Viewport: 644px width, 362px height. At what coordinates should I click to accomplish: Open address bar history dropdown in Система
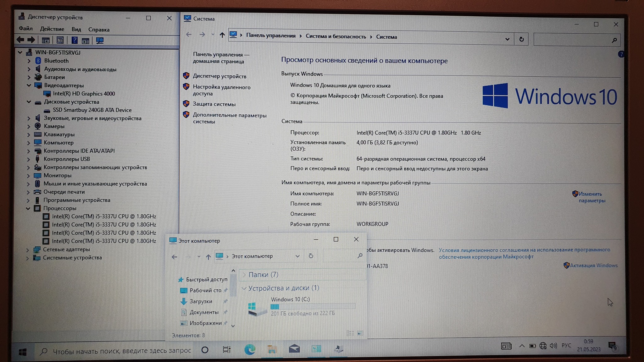coord(507,39)
